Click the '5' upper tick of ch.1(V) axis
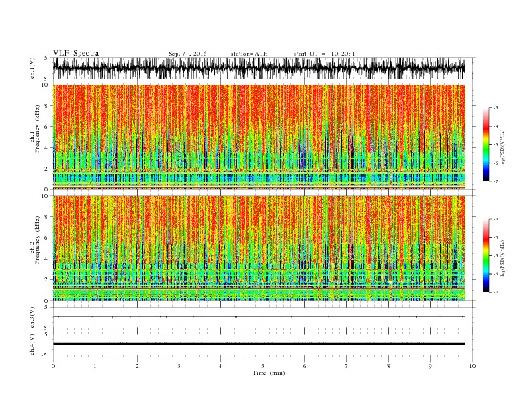This screenshot has height=411, width=532. pos(46,58)
